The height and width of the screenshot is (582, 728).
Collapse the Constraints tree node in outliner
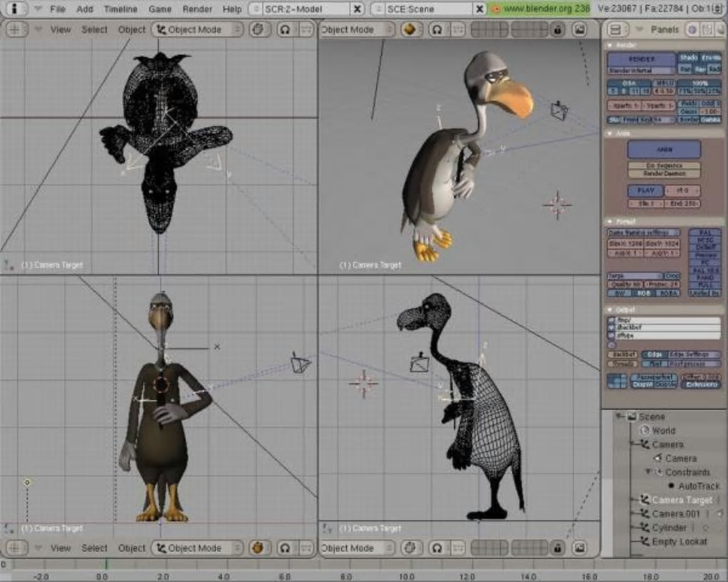(648, 472)
